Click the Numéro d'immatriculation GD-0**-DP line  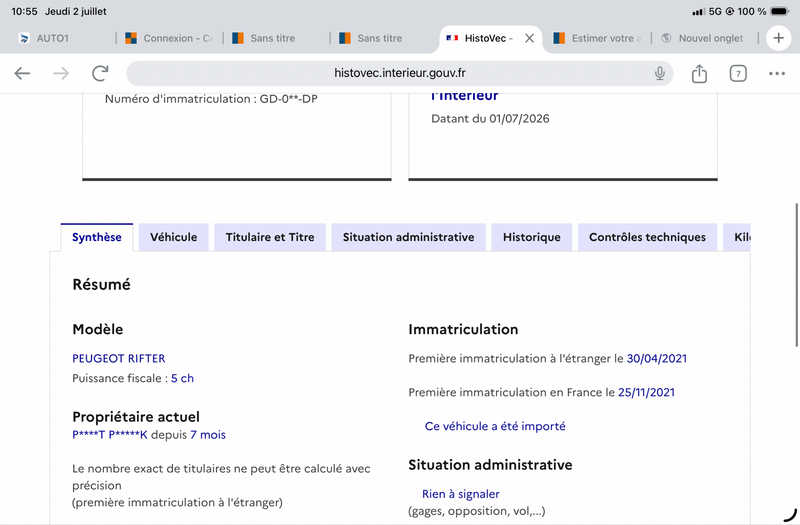point(211,99)
